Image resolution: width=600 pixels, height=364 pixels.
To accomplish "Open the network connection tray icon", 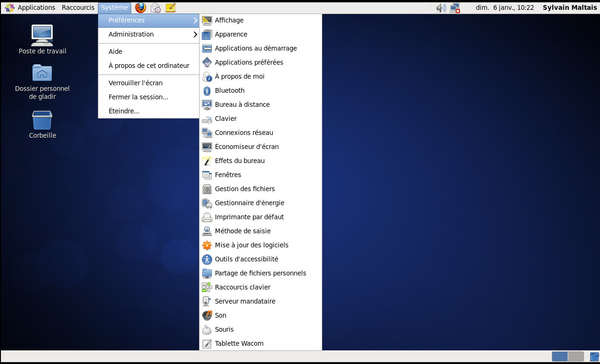I will click(455, 7).
